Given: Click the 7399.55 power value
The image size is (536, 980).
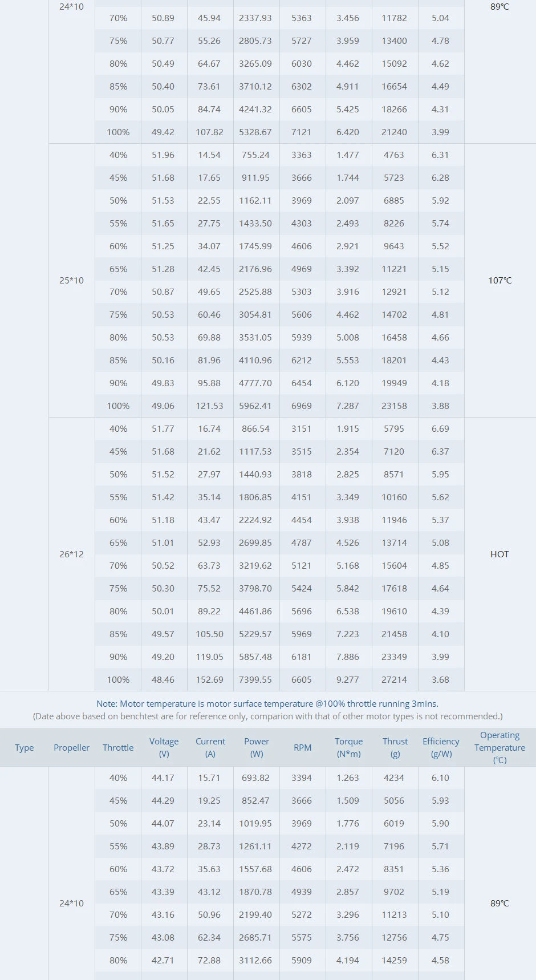Looking at the screenshot, I should point(255,679).
